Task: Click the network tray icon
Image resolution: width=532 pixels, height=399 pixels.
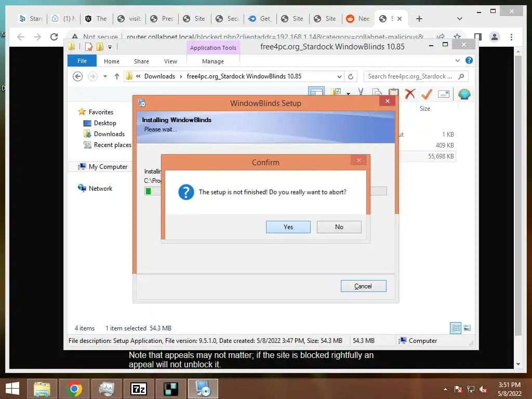Action: pos(470,389)
